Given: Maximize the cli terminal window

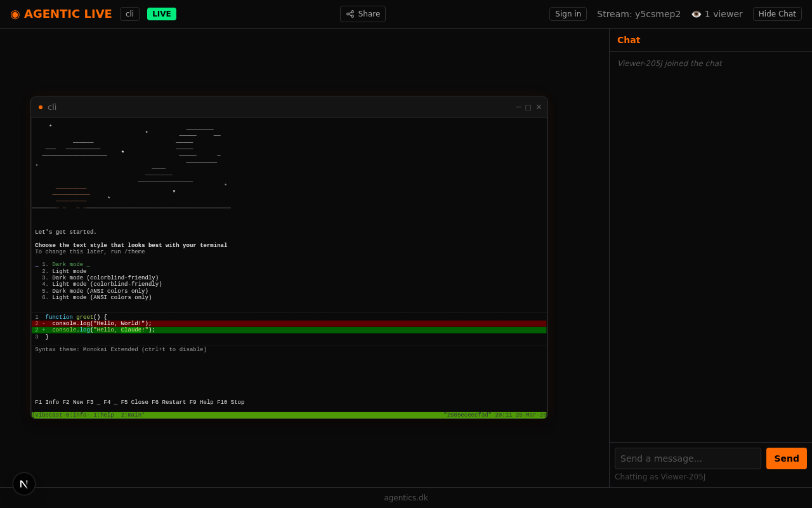Looking at the screenshot, I should point(528,107).
